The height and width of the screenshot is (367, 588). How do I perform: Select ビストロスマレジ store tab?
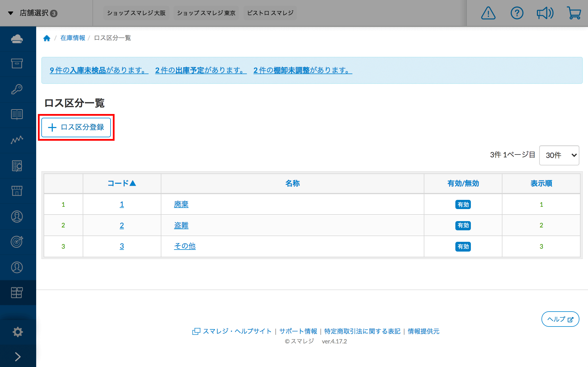[x=270, y=13]
